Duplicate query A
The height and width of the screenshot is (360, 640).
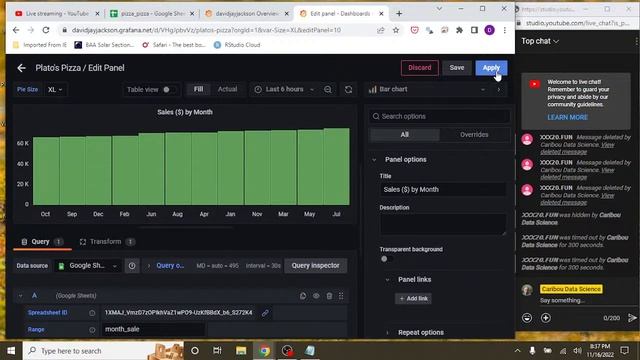coord(303,296)
